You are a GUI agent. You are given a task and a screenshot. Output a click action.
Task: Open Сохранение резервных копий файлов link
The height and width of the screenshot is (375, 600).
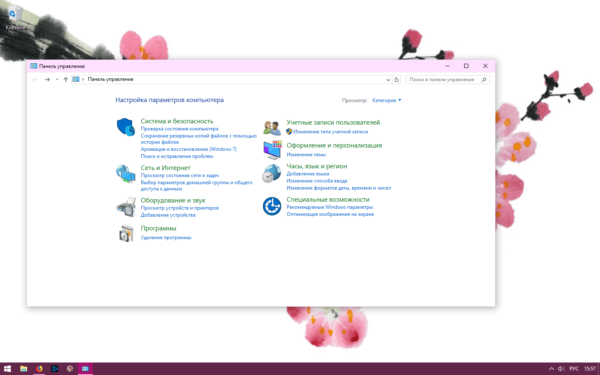pyautogui.click(x=199, y=139)
